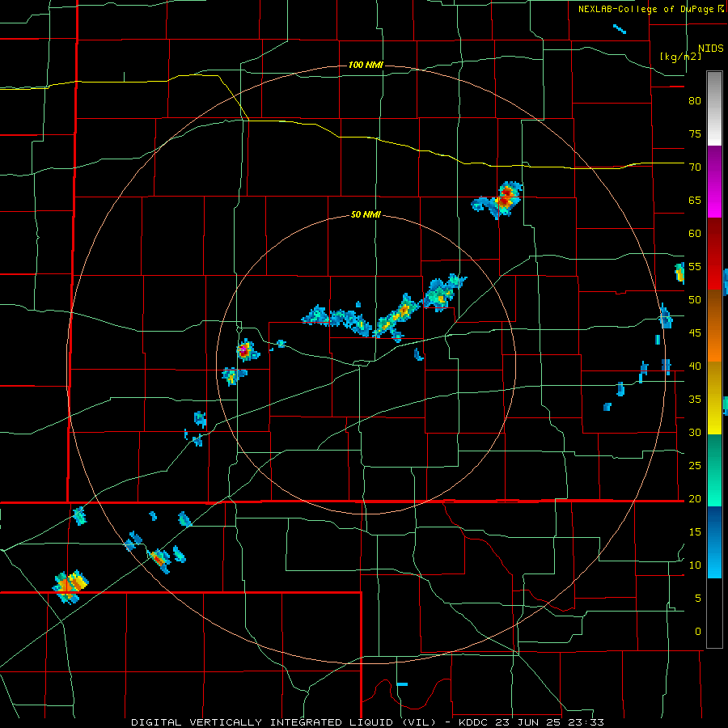The height and width of the screenshot is (728, 728).
Task: Click the 100 NMI range ring label
Action: coord(366,65)
